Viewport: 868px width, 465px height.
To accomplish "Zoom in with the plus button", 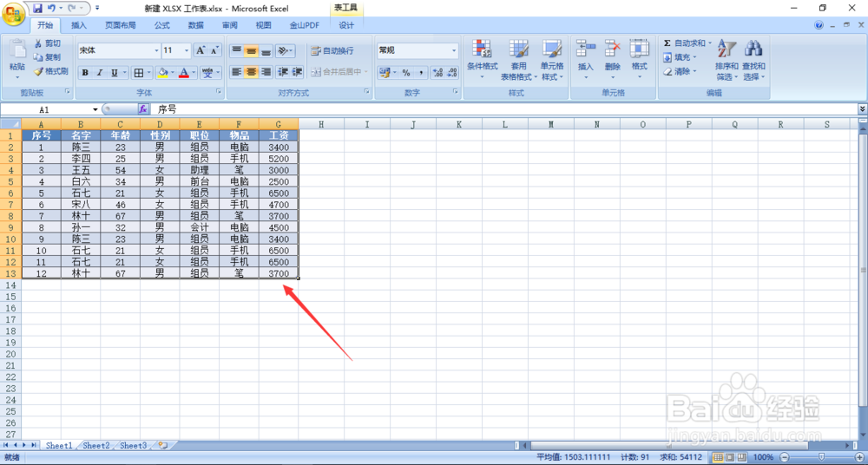I will click(861, 458).
